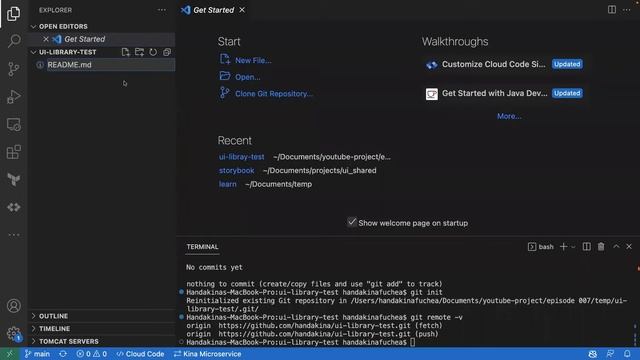
Task: Click Cloud Code in status bar
Action: click(x=140, y=354)
